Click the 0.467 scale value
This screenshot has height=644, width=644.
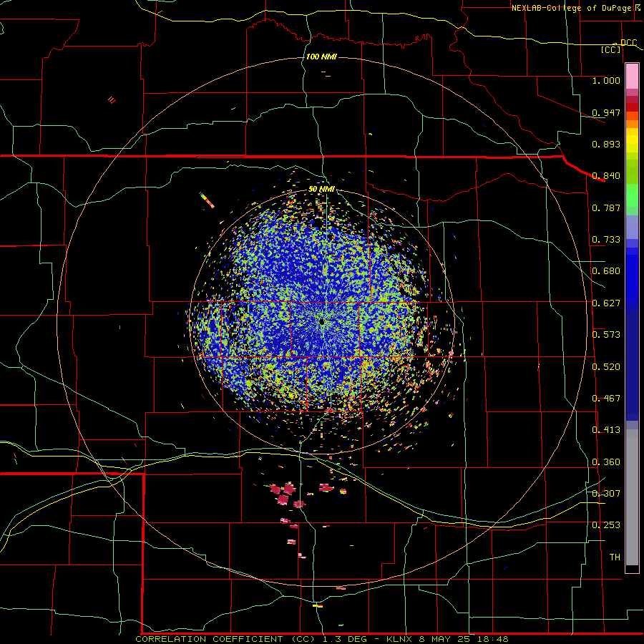(x=606, y=399)
